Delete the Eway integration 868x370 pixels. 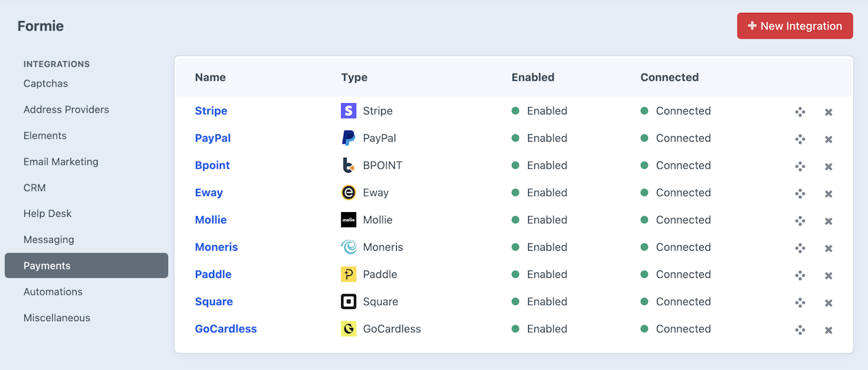(829, 194)
